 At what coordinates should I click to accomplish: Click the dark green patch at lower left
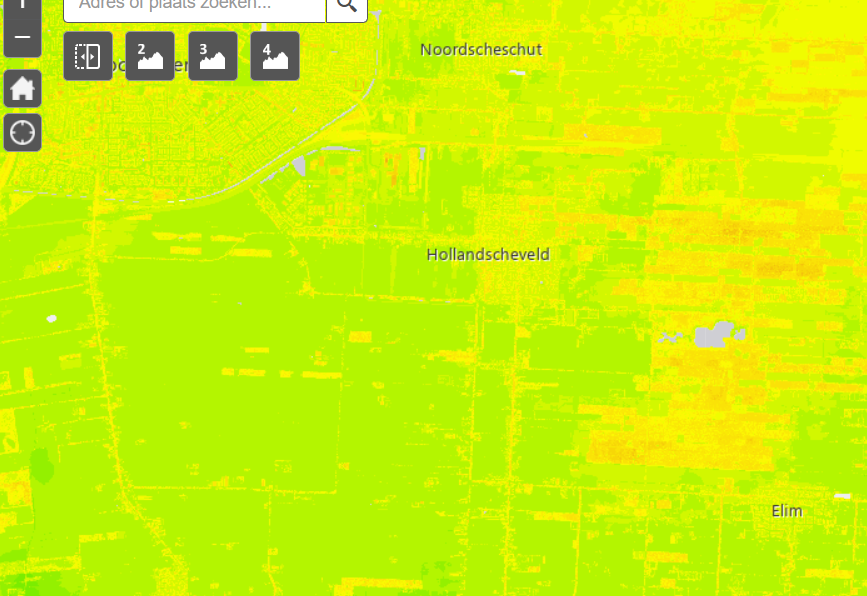[x=42, y=466]
